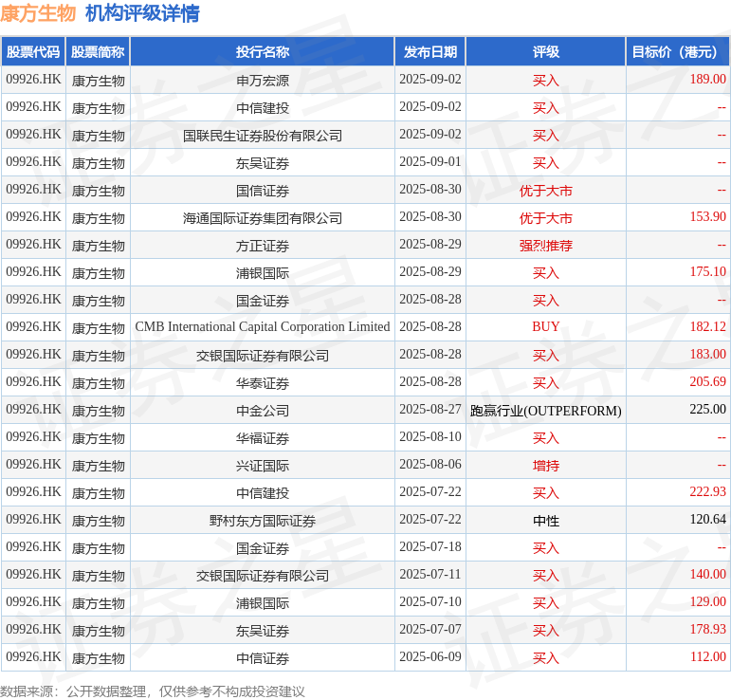Click date 2025-07-07
This screenshot has width=731, height=700.
click(430, 630)
